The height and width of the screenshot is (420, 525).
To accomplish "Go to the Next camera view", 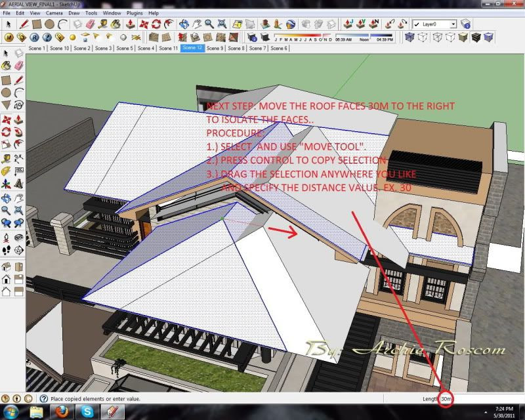I will (x=19, y=223).
